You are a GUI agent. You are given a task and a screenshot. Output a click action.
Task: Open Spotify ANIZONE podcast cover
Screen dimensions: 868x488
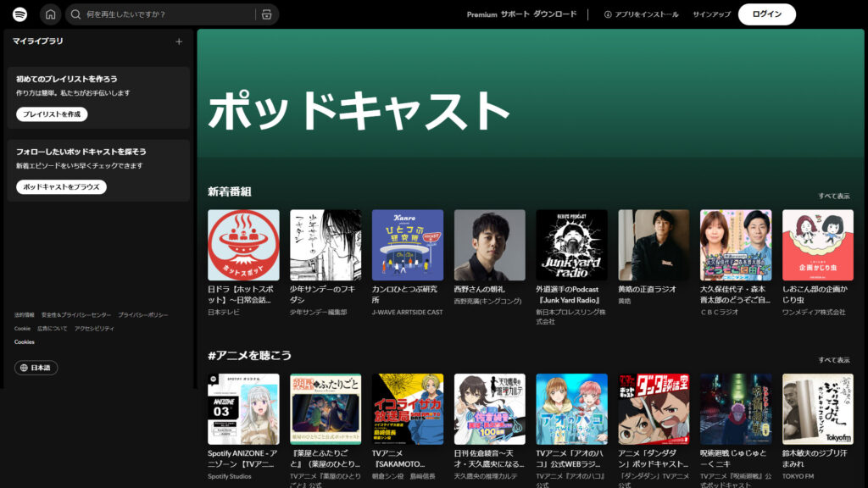click(243, 409)
